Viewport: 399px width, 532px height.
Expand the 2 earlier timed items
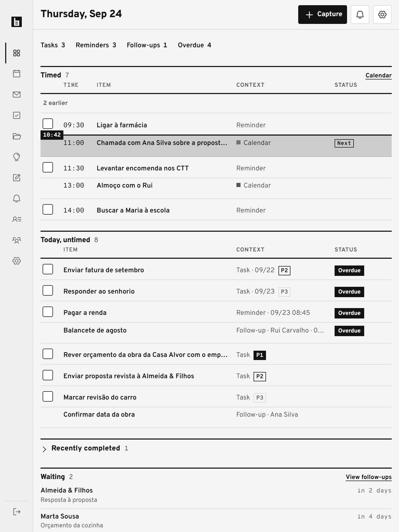pos(55,103)
